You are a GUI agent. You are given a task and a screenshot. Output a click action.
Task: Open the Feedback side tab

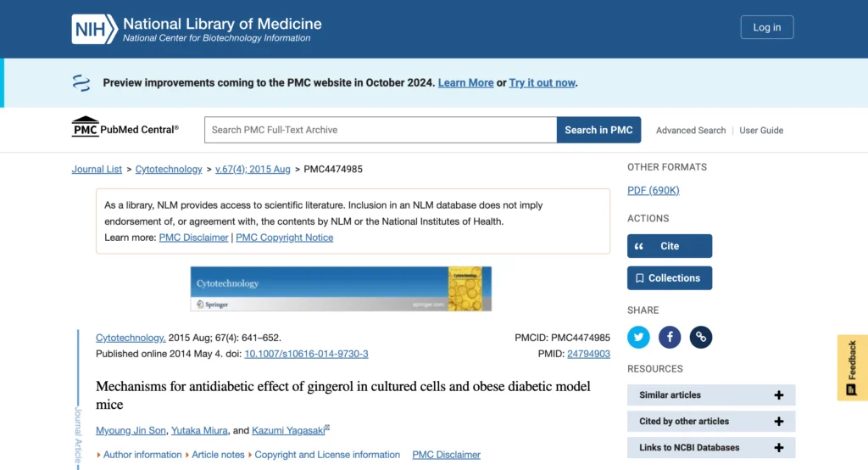coord(852,367)
